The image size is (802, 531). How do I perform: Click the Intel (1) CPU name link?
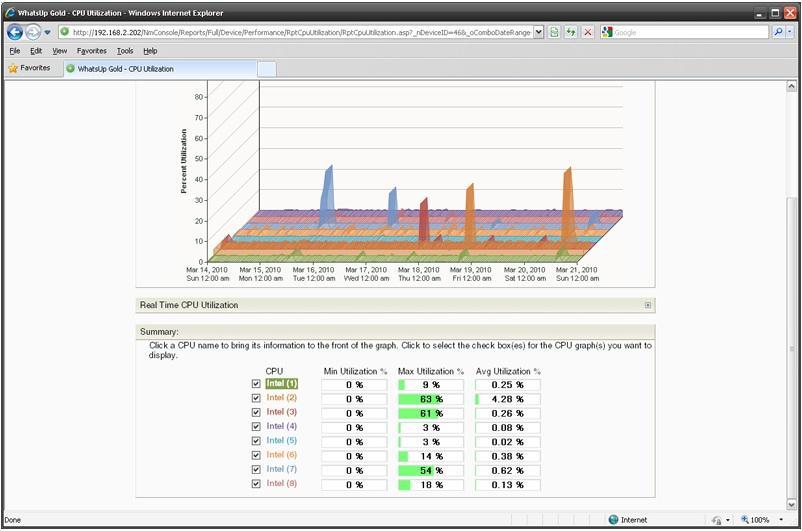[281, 384]
